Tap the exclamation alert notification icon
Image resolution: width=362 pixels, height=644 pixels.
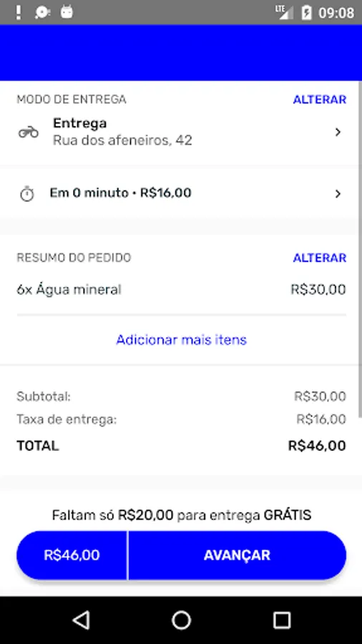[18, 12]
